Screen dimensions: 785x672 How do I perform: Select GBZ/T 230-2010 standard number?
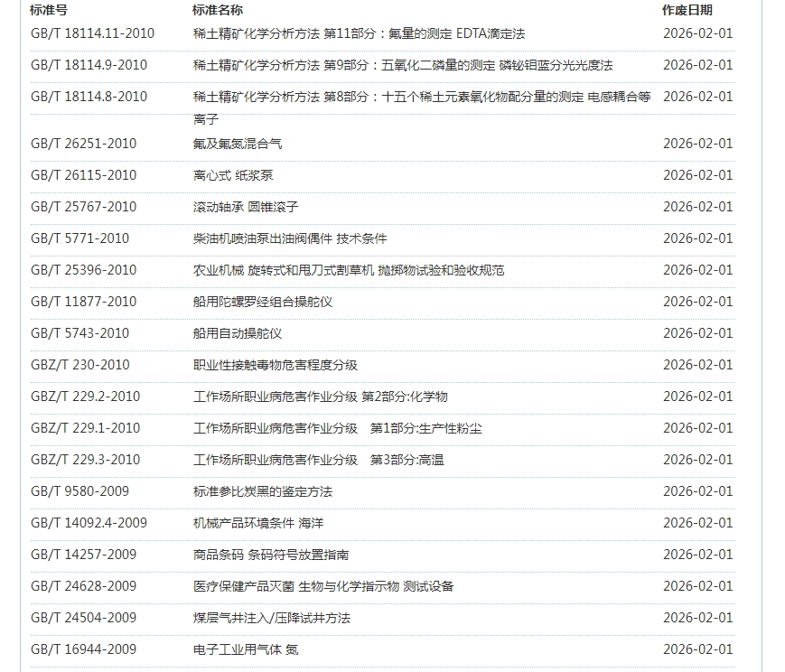tap(79, 365)
